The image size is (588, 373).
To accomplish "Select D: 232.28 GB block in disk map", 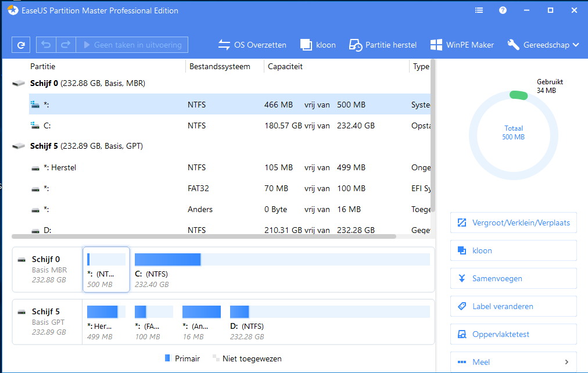I will tap(329, 322).
